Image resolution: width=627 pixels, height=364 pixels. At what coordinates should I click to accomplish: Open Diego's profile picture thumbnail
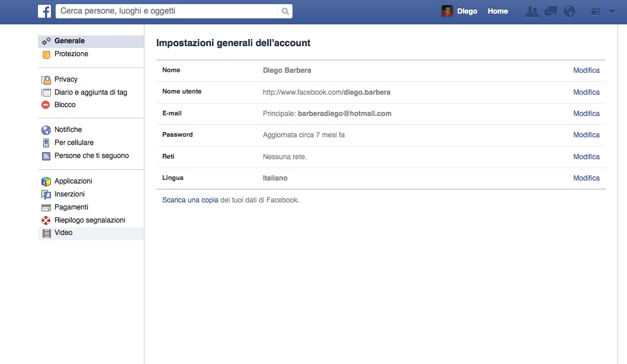point(447,11)
